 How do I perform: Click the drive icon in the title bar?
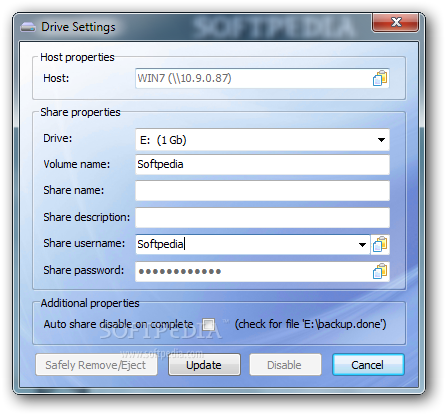[x=28, y=27]
